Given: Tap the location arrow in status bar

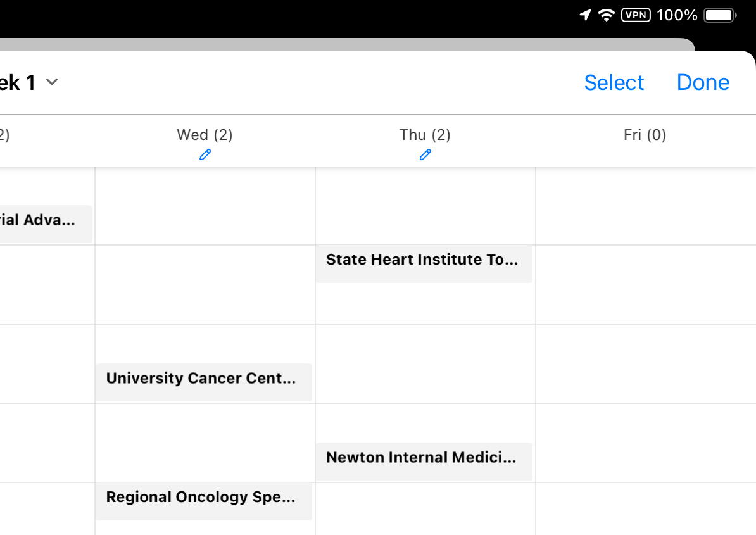Looking at the screenshot, I should point(586,15).
